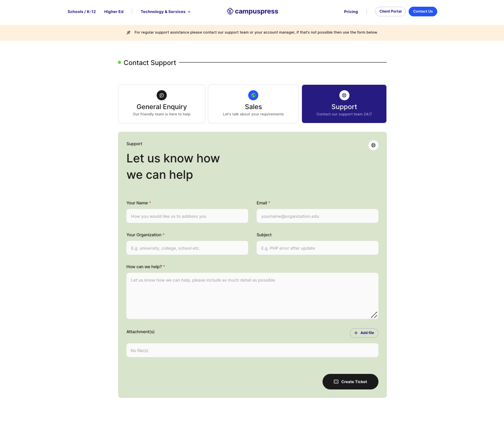Click the Schools / K-12 navigation link
Viewport: 504px width, 423px height.
click(81, 12)
